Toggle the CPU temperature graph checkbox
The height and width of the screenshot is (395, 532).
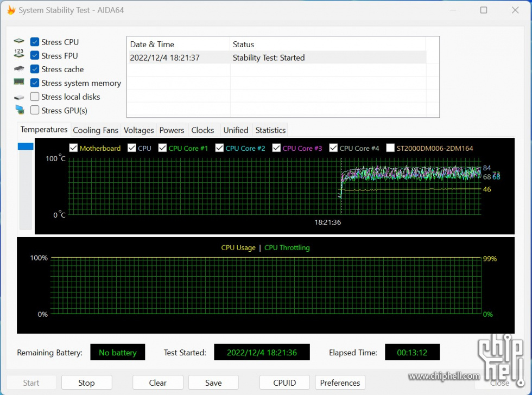click(131, 148)
